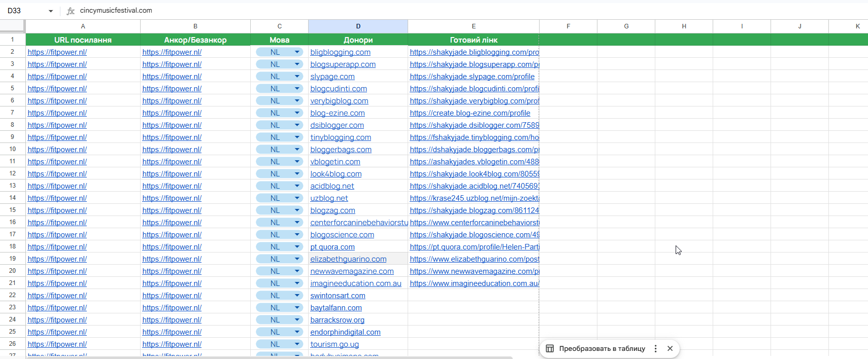The image size is (868, 359).
Task: Open the baytalfann.com link
Action: point(336,308)
